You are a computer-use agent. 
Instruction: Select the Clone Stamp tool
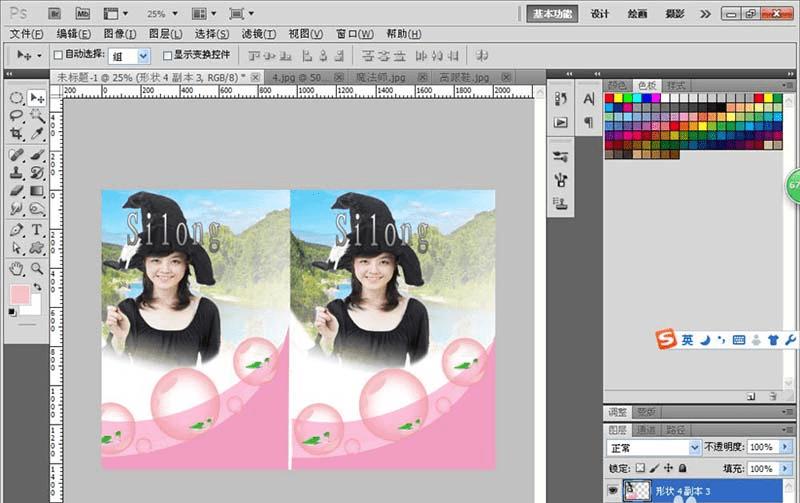(16, 173)
